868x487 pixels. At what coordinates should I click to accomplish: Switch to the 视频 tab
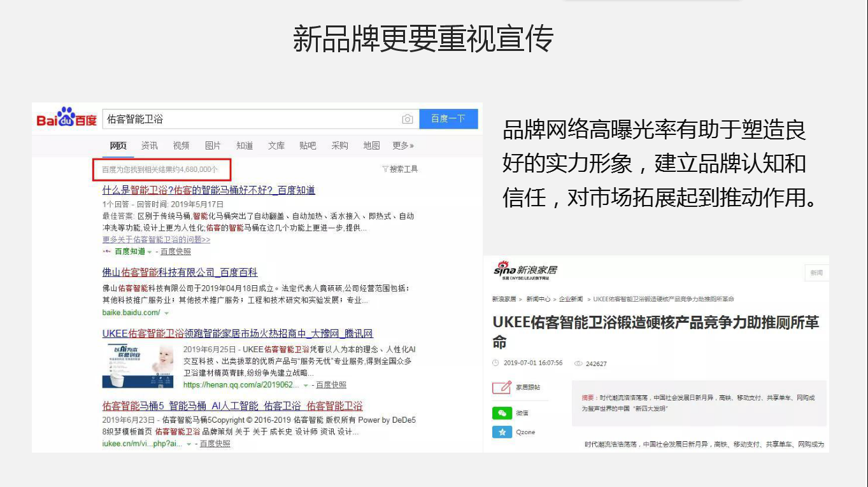[x=181, y=146]
